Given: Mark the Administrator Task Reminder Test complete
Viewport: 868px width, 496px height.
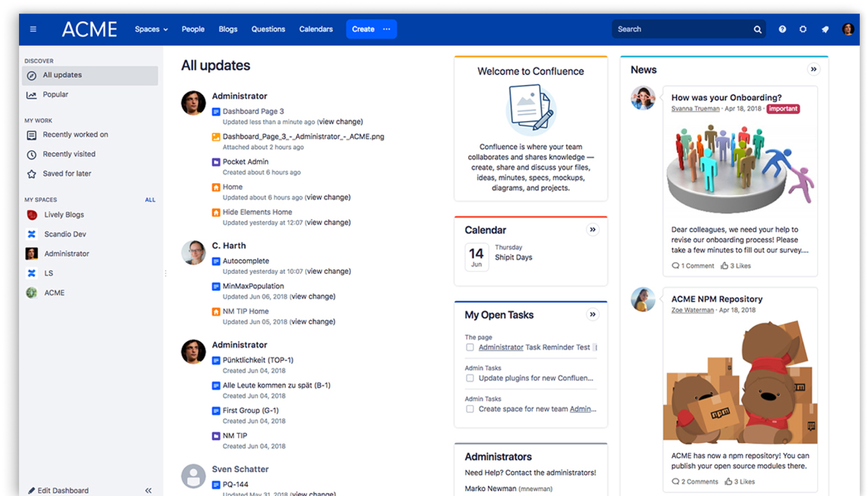Looking at the screenshot, I should (x=470, y=347).
